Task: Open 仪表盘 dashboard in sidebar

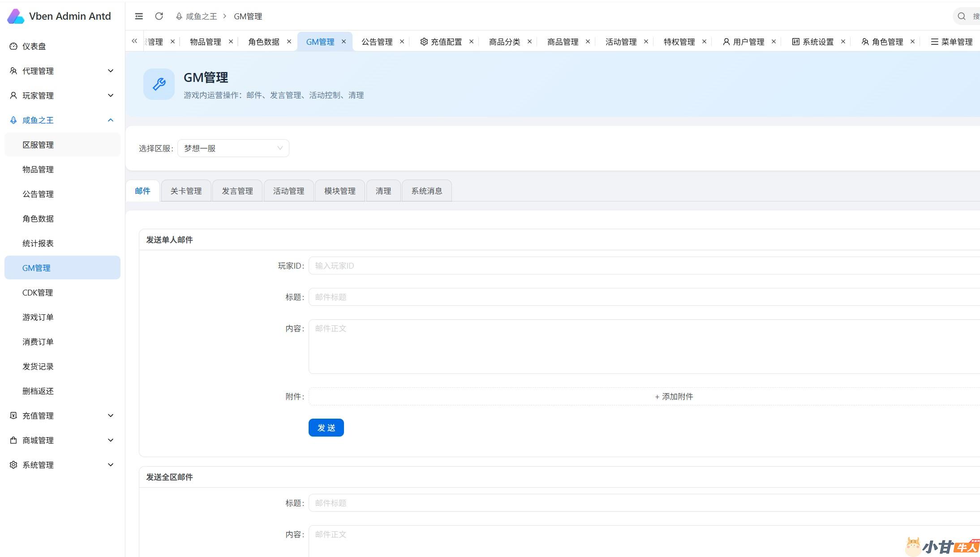Action: [63, 46]
